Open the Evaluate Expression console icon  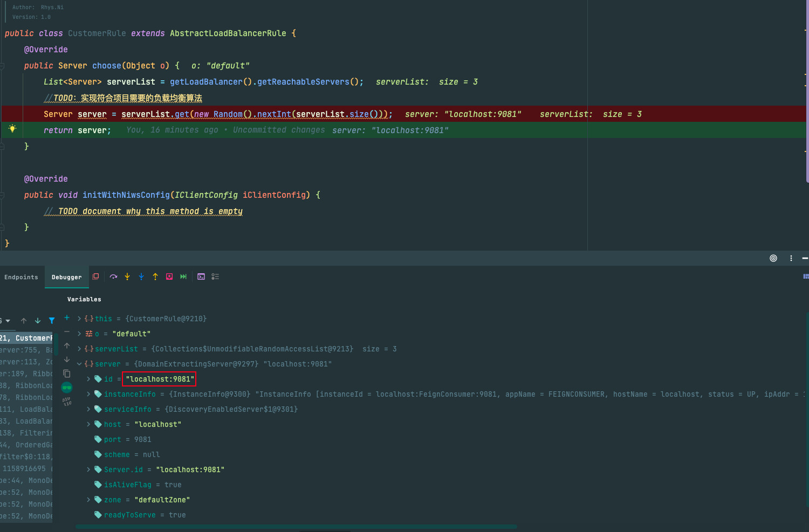201,277
